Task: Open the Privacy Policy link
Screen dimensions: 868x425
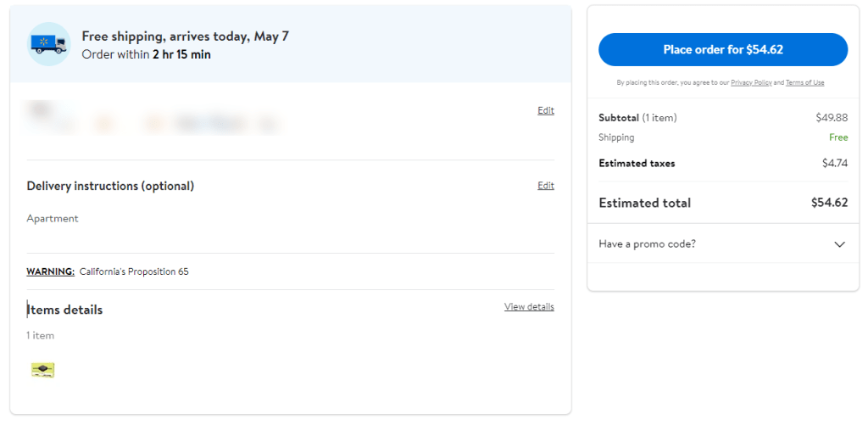Action: coord(751,83)
